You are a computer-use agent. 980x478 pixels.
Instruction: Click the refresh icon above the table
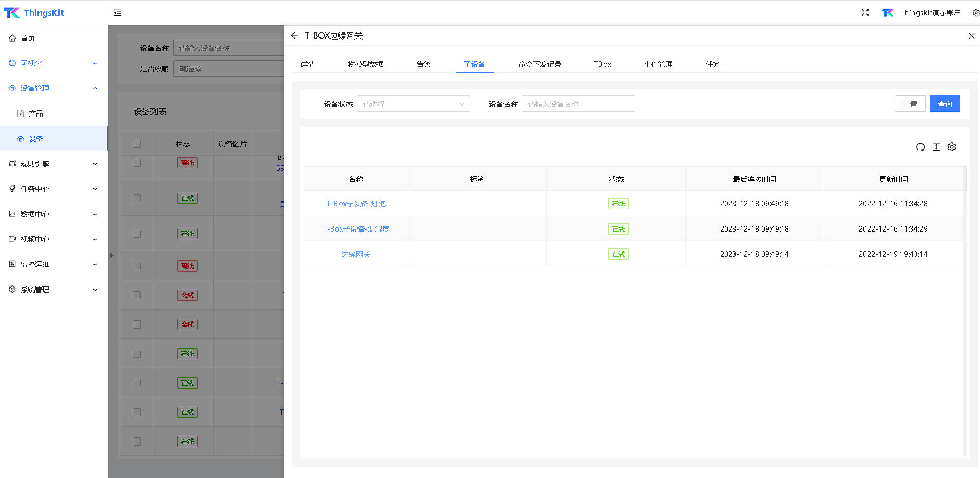[x=920, y=147]
